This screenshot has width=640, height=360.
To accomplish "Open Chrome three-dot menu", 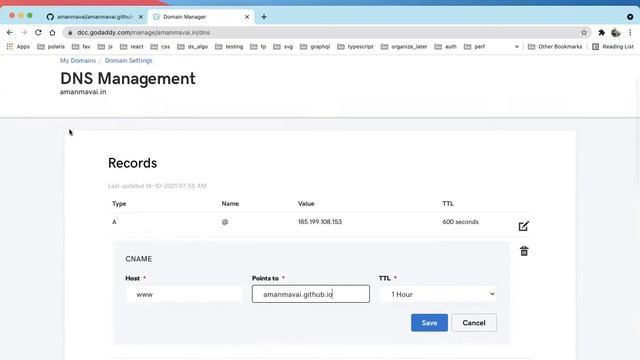I will (x=630, y=32).
